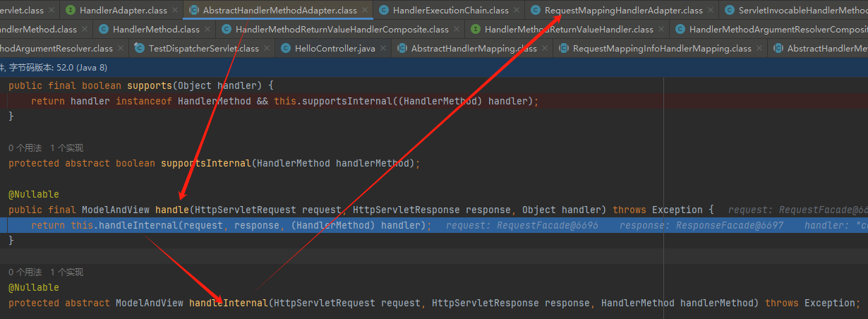Click the @Nullable annotation above handle method
This screenshot has height=319, width=868.
click(34, 194)
